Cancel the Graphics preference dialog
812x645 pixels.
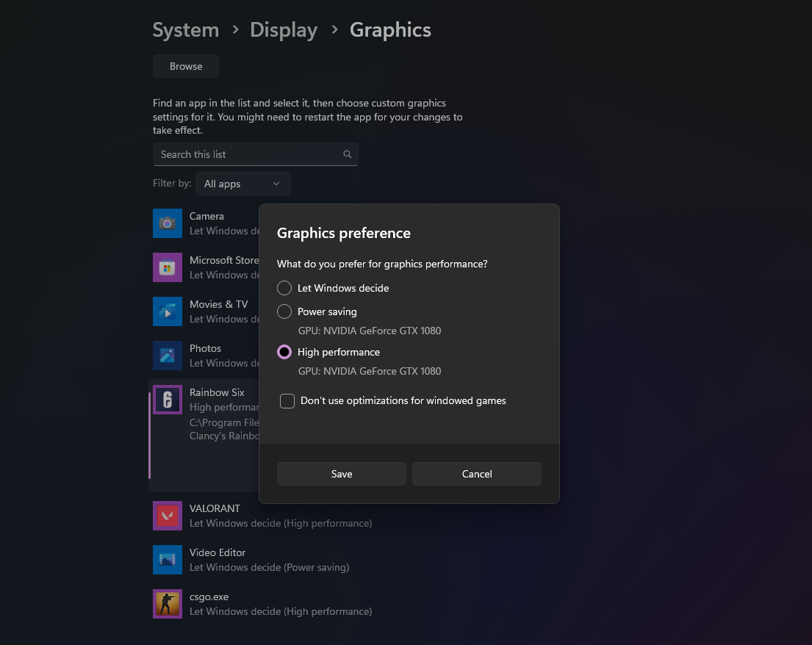coord(477,474)
